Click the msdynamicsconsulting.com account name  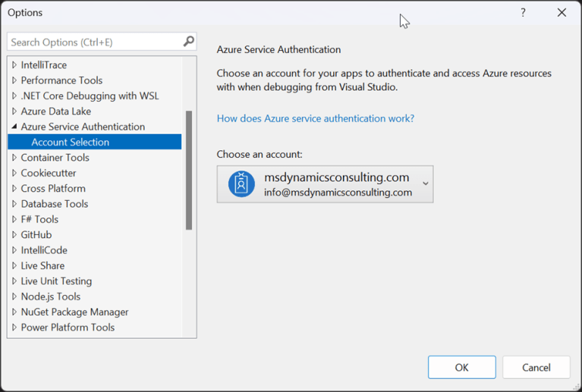(337, 177)
